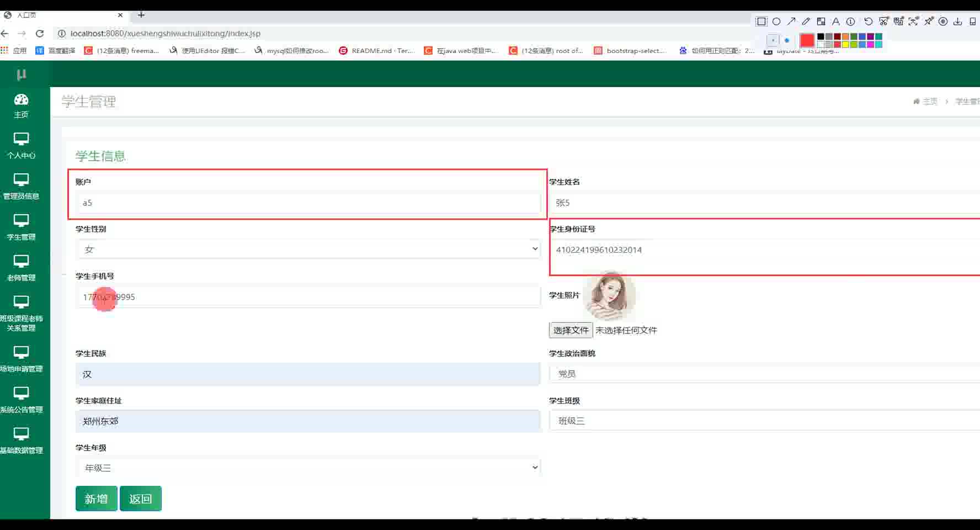Image resolution: width=980 pixels, height=530 pixels.
Task: Click the screen record circle icon
Action: coord(943,22)
